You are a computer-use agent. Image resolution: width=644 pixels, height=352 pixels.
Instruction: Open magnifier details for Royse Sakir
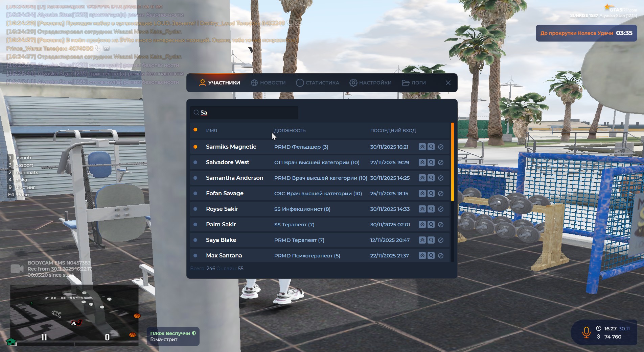[431, 209]
